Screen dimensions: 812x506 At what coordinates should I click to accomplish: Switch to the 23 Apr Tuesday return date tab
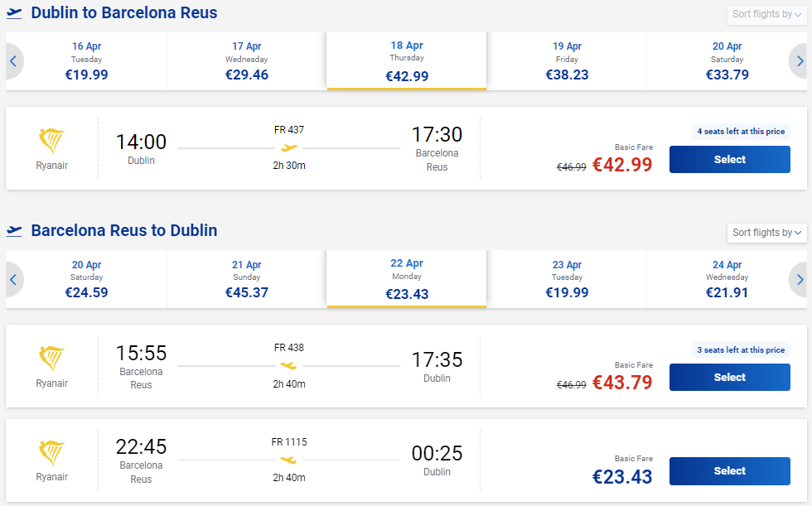567,279
